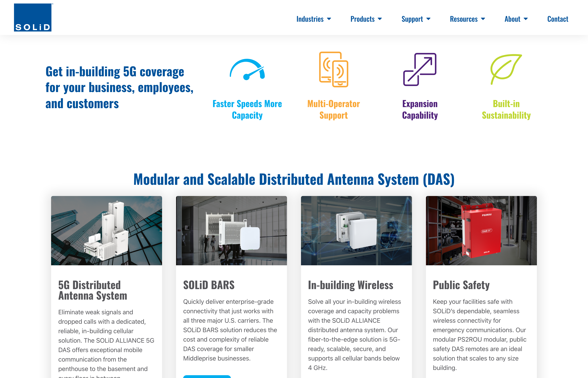Viewport: 588px width, 378px height.
Task: Go to the Contact page
Action: pyautogui.click(x=558, y=19)
